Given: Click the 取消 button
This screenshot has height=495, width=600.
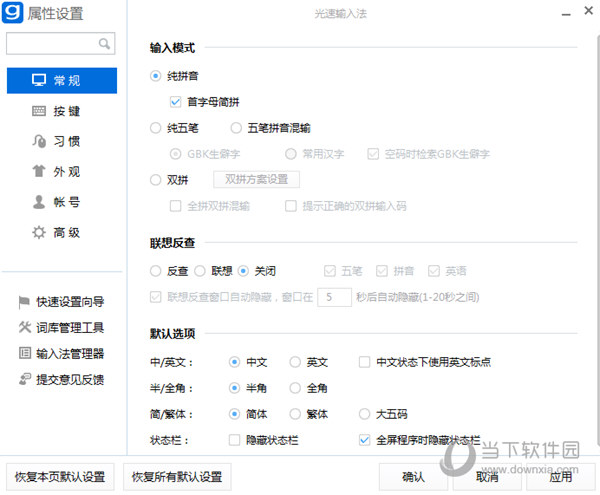Looking at the screenshot, I should [487, 477].
